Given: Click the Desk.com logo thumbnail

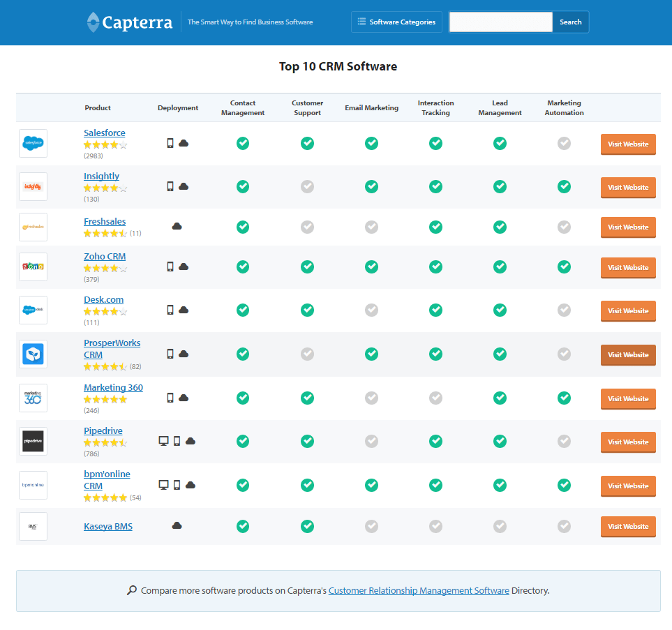Looking at the screenshot, I should [x=33, y=310].
